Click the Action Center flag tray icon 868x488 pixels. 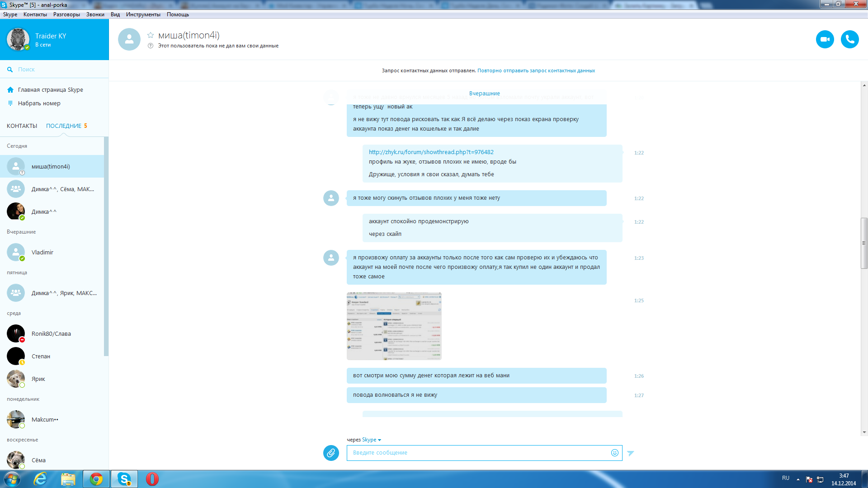(809, 479)
